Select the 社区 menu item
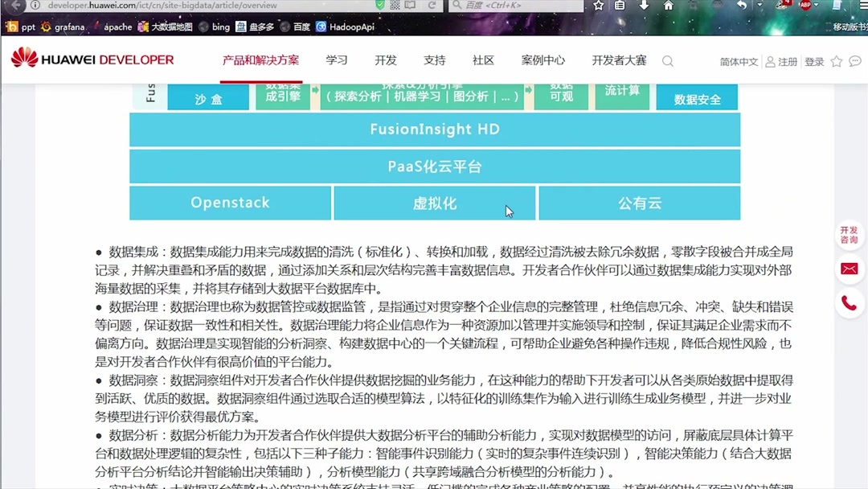 [x=481, y=60]
